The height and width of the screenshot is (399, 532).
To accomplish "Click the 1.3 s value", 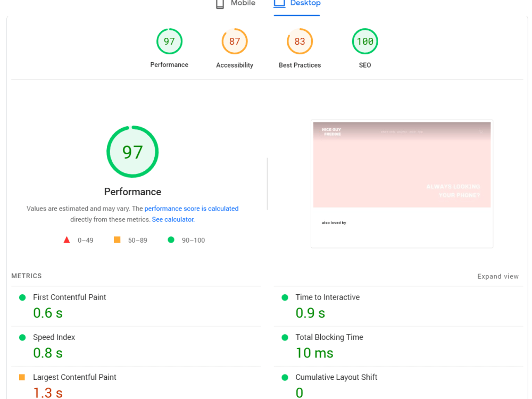I will click(48, 393).
